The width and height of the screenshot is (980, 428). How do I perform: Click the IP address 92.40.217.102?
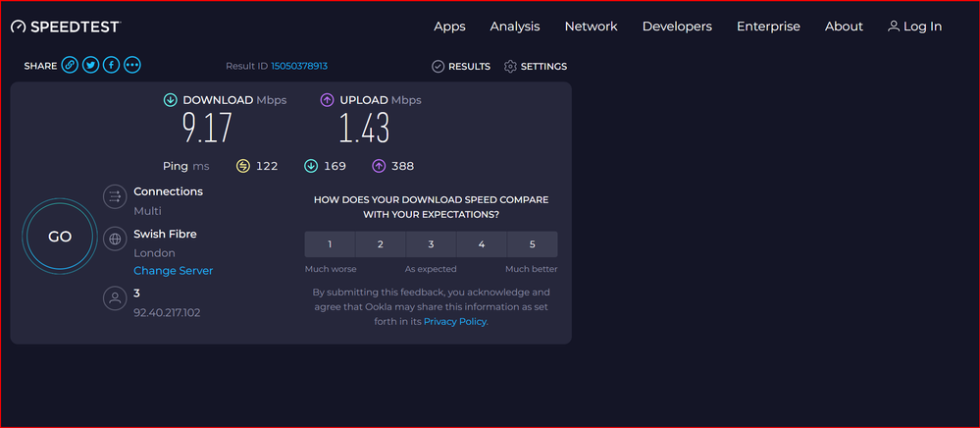click(167, 313)
